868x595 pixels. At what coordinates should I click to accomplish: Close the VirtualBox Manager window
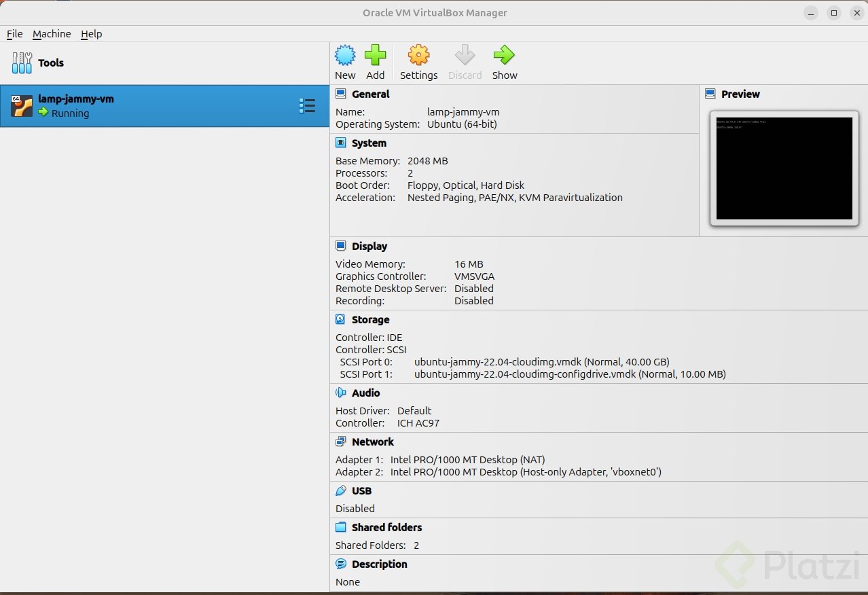click(x=857, y=13)
